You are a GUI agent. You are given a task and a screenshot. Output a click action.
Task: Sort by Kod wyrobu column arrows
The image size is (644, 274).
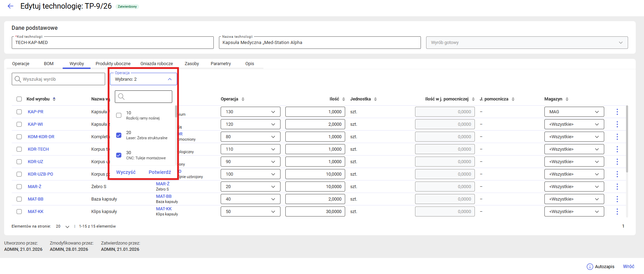click(x=54, y=99)
